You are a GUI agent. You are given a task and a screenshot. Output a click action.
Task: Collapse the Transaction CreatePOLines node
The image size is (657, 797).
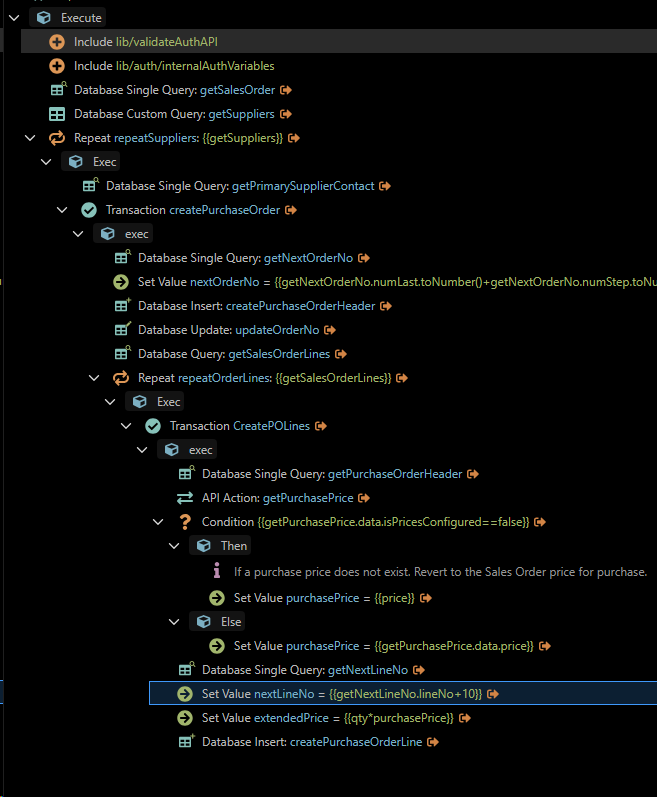pos(126,426)
